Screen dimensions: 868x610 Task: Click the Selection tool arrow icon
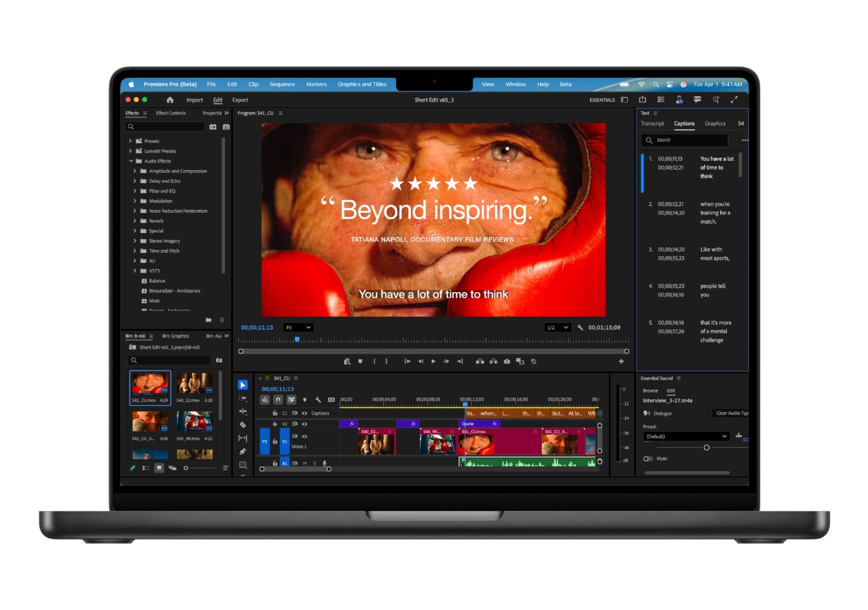click(x=243, y=385)
